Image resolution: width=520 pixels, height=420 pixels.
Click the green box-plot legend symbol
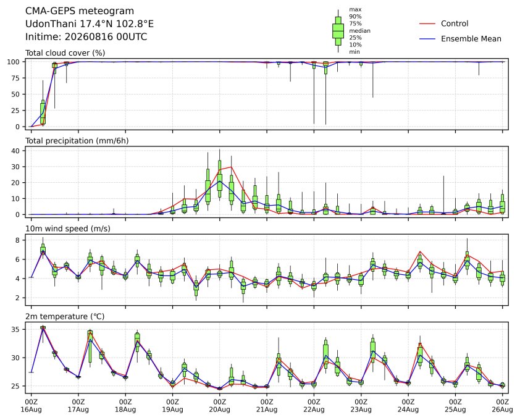338,31
